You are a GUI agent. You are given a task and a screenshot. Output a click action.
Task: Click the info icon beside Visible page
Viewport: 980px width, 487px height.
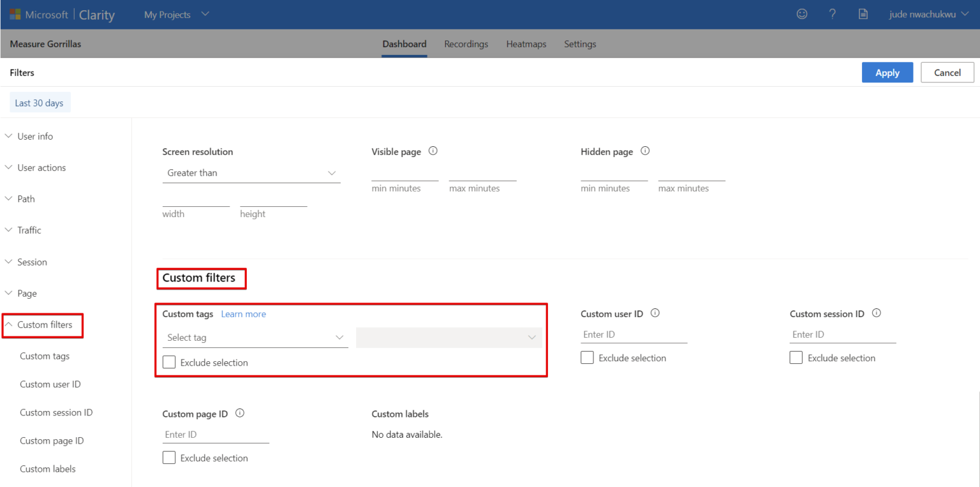tap(433, 151)
